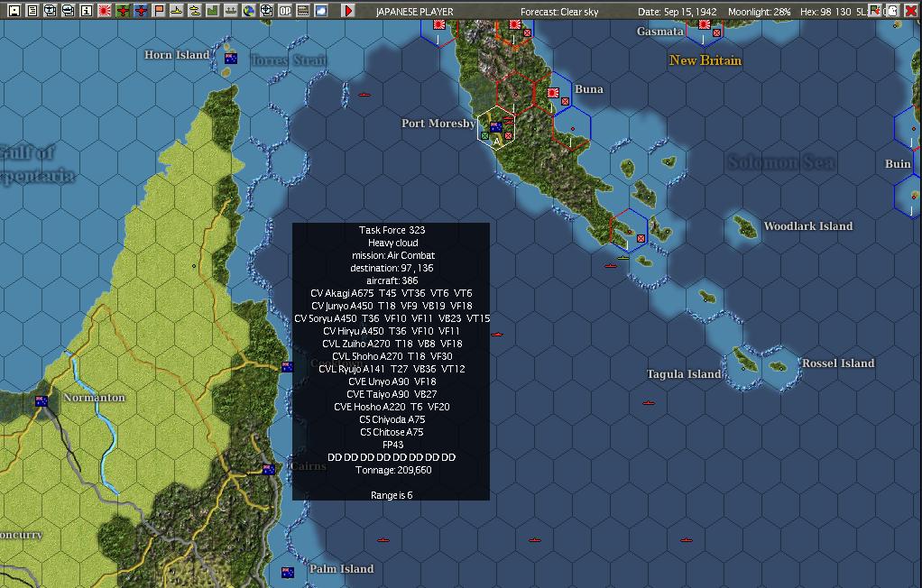Click the 'Tagula Island' map label

(683, 374)
